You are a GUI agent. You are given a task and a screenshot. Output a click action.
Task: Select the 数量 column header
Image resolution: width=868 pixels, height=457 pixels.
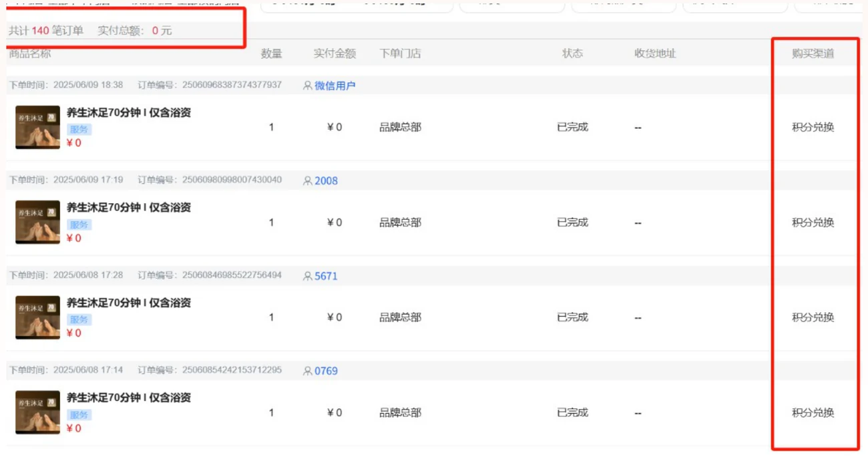(271, 54)
